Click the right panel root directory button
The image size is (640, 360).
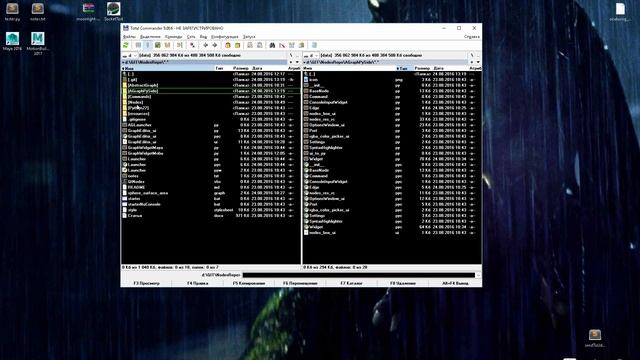(x=472, y=55)
